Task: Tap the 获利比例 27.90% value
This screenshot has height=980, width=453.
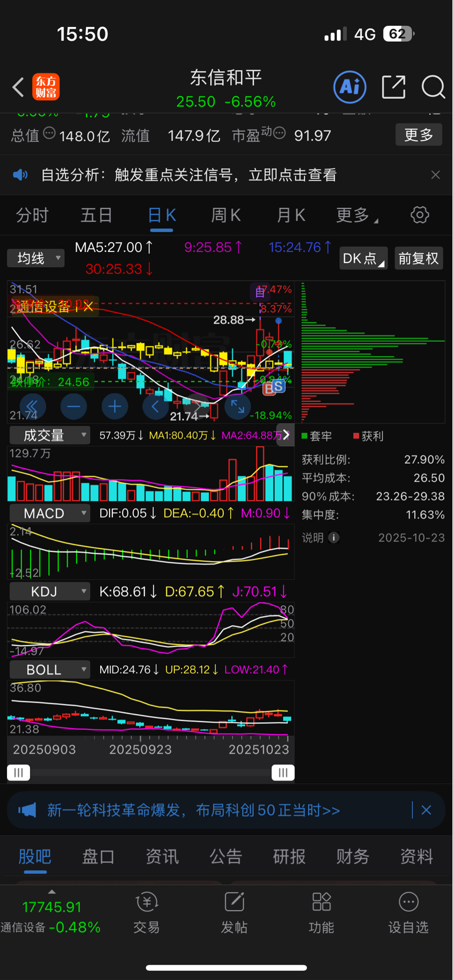Action: [424, 460]
